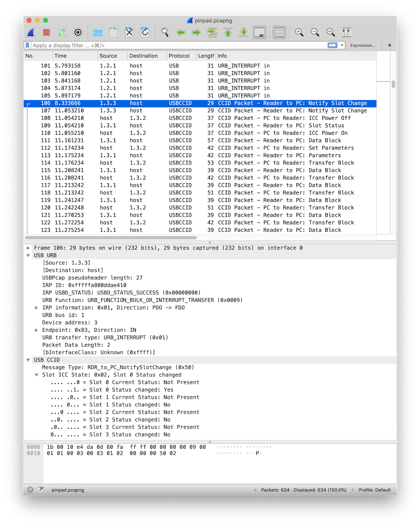Collapse the USB CCID section

(x=28, y=360)
